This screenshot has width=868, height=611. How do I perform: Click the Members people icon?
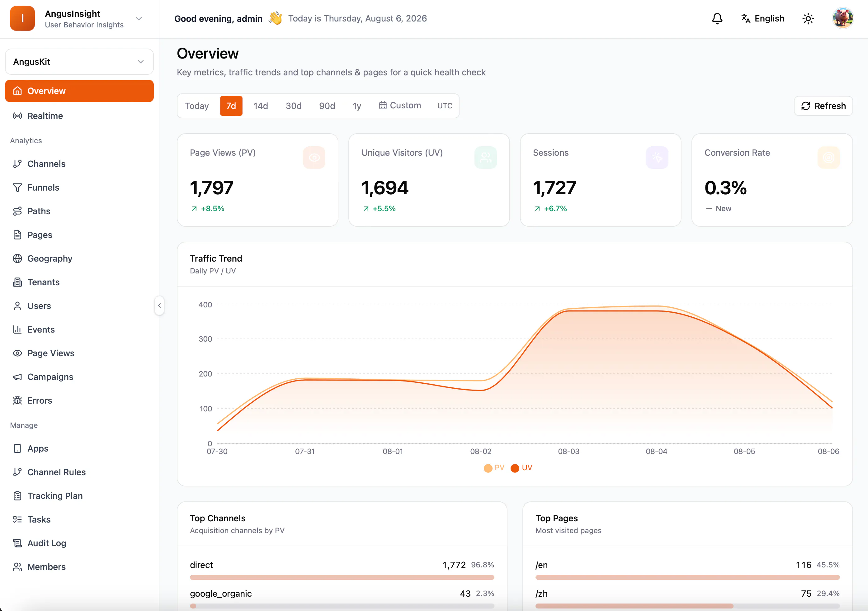17,567
